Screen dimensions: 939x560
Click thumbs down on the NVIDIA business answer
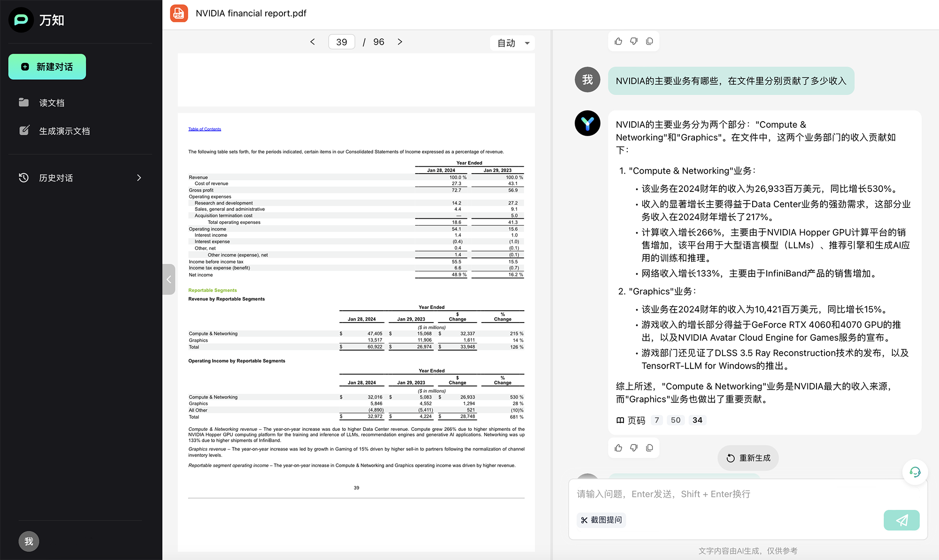click(x=634, y=448)
